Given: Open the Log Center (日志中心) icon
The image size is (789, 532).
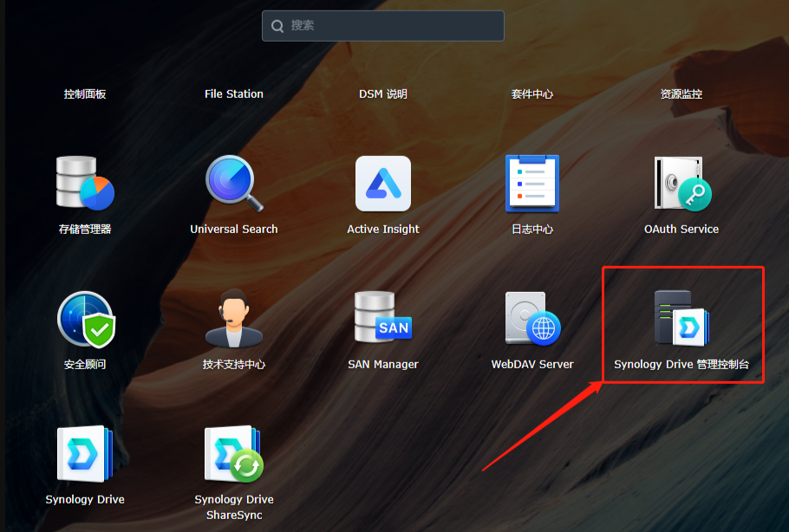Looking at the screenshot, I should click(532, 184).
